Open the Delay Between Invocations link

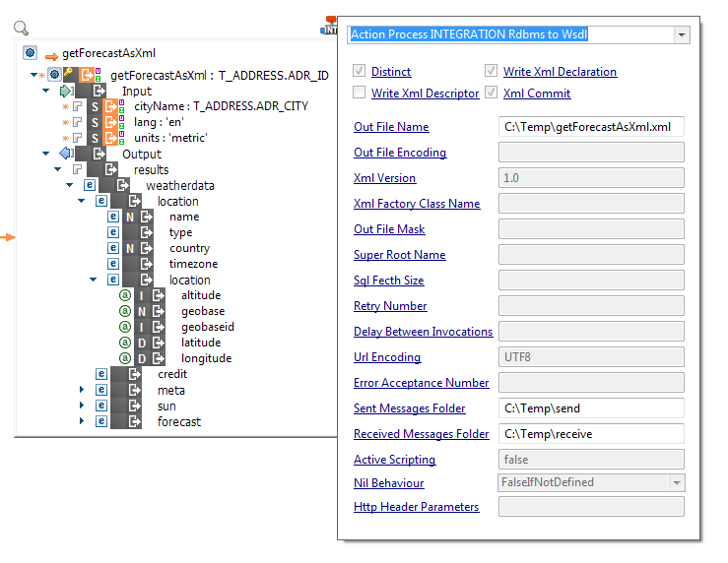[x=423, y=332]
